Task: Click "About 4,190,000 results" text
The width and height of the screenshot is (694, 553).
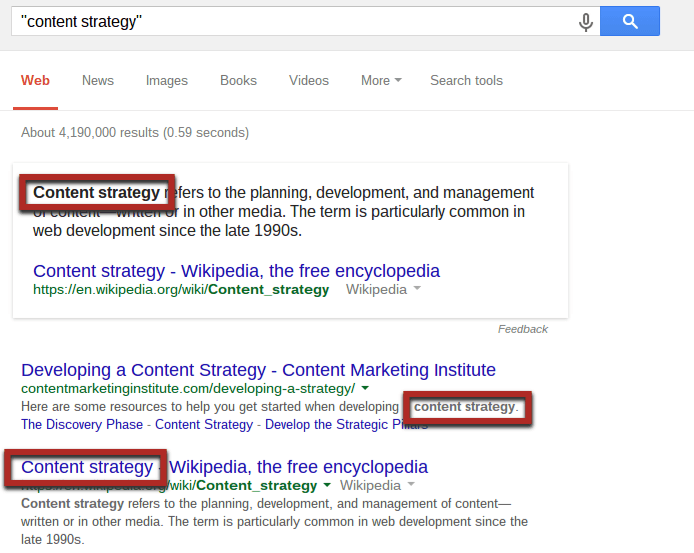Action: [135, 132]
